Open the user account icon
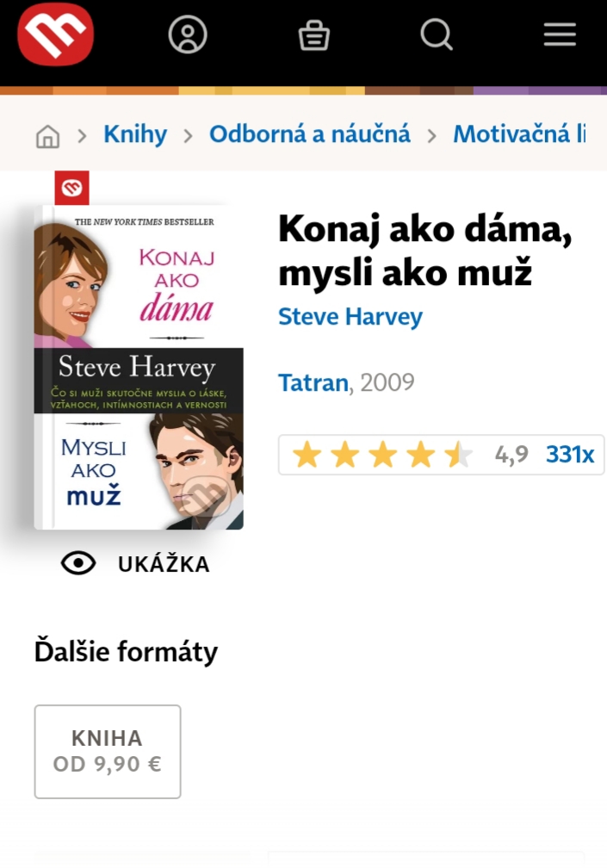Image resolution: width=607 pixels, height=868 pixels. [188, 35]
